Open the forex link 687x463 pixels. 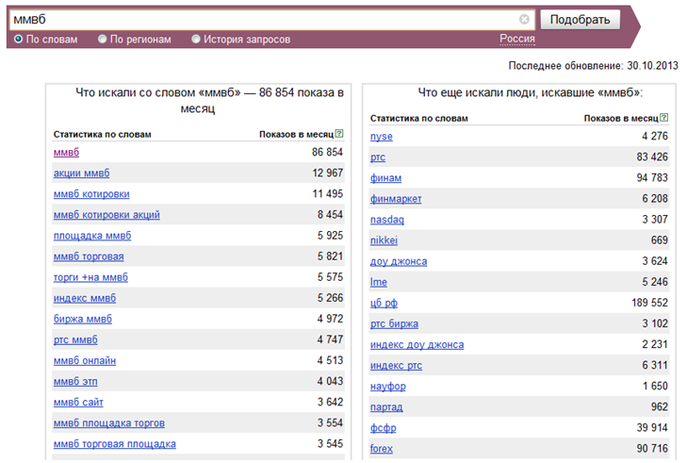381,449
